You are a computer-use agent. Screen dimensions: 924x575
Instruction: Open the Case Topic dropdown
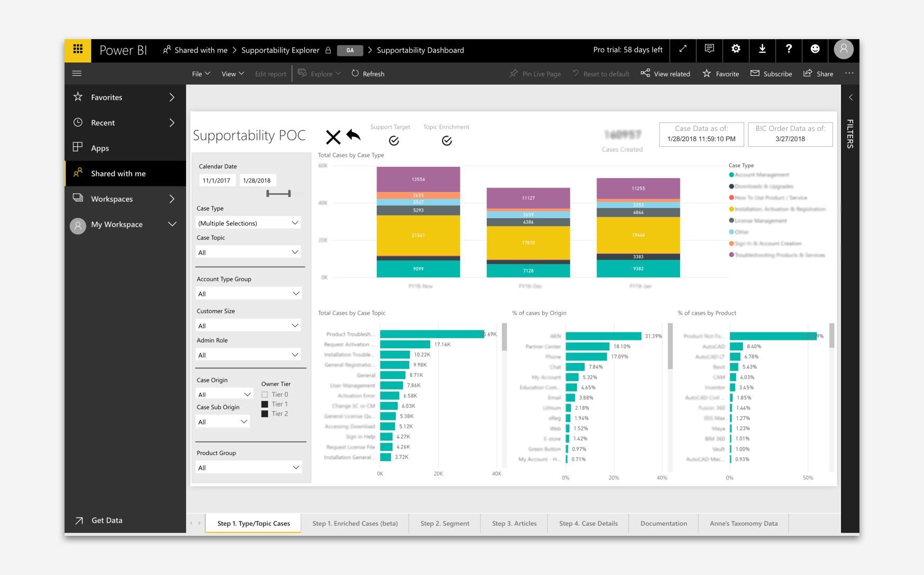pos(248,252)
